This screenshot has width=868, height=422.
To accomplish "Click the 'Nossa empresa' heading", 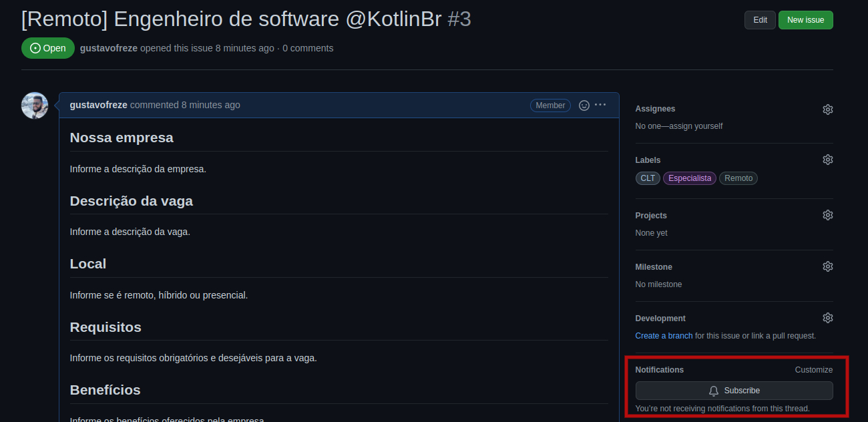I will coord(122,138).
